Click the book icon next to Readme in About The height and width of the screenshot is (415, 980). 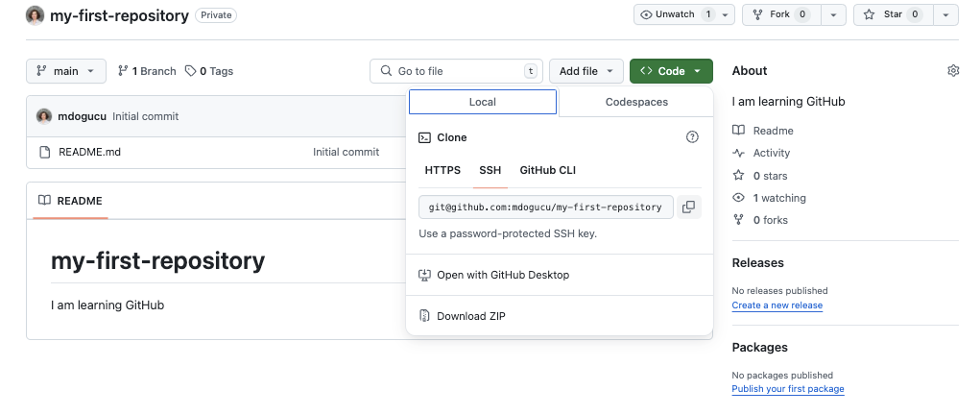tap(739, 131)
